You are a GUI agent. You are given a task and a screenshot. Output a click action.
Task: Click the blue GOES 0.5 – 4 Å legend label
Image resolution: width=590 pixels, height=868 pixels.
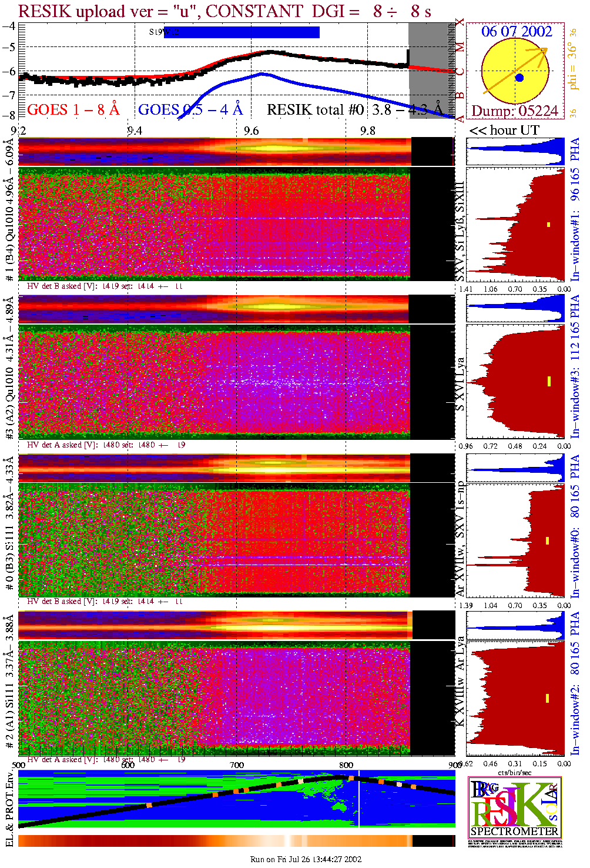coord(190,109)
